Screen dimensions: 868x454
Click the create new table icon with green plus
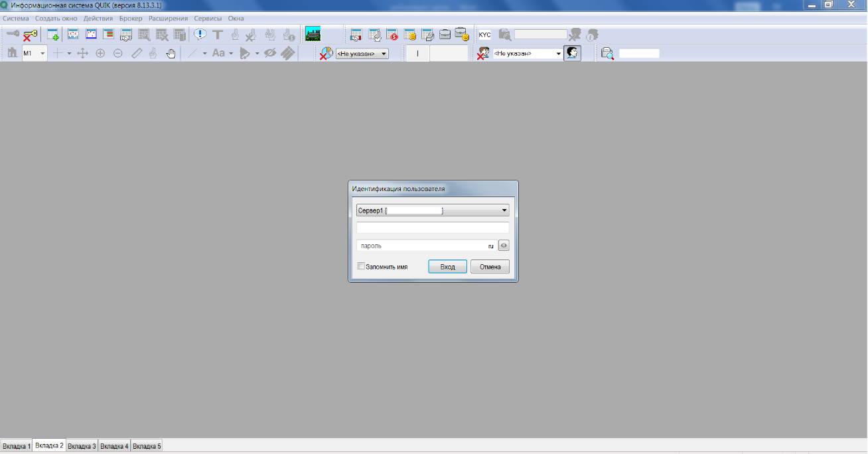pos(53,35)
